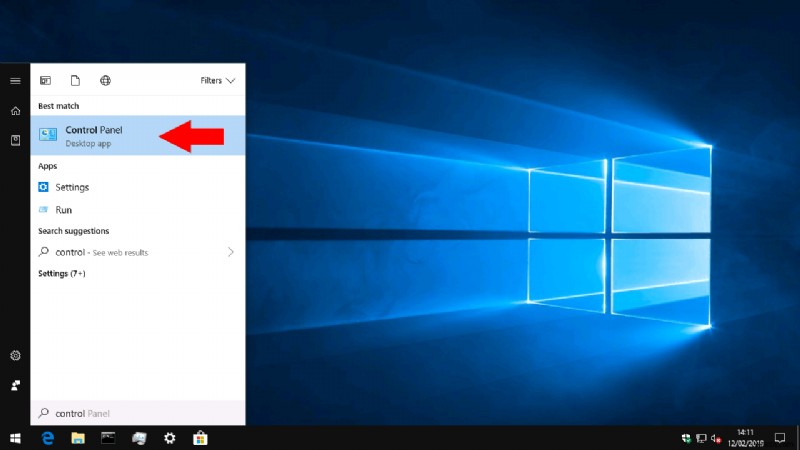The width and height of the screenshot is (800, 450).
Task: Open the Action Center notifications icon
Action: click(780, 438)
